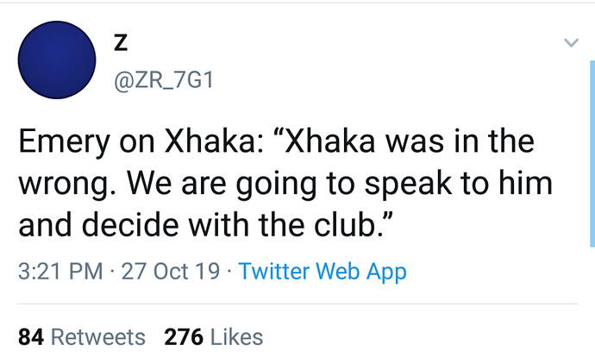Click the 3:21 PM timestamp
This screenshot has width=595, height=364.
[x=60, y=272]
